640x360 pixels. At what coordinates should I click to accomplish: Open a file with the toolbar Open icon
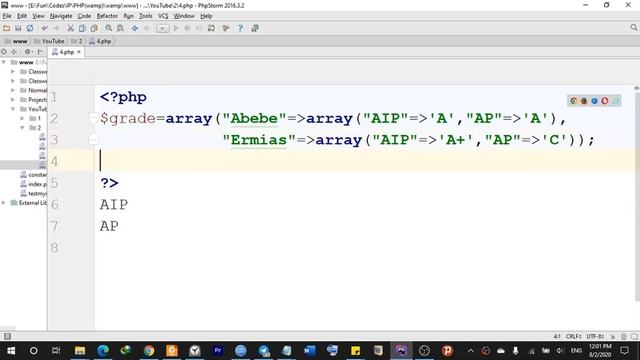point(7,28)
